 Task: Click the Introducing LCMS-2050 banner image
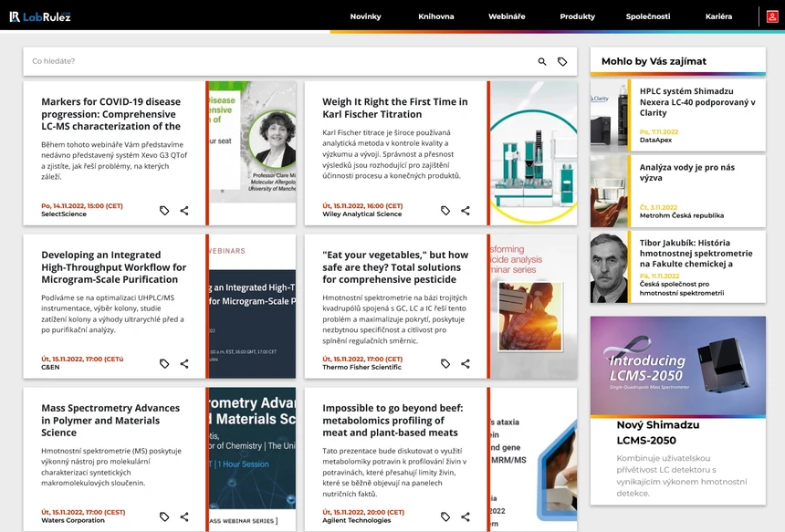(x=678, y=366)
